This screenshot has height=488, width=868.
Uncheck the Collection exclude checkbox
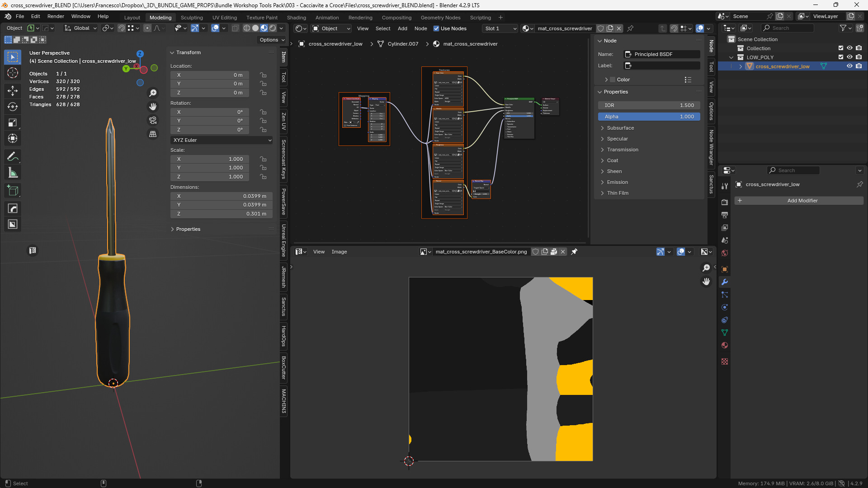coord(841,48)
